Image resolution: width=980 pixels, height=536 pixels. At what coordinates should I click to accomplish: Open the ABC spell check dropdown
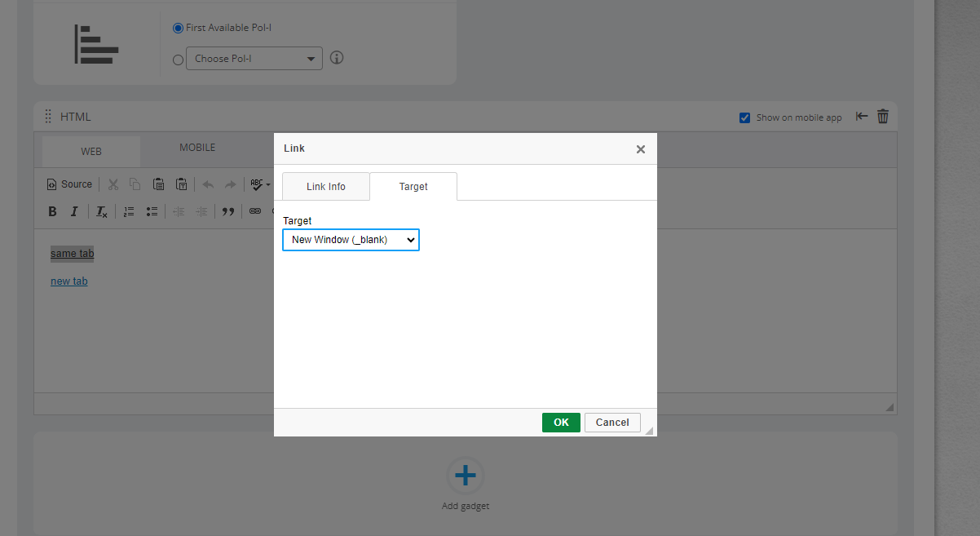click(260, 184)
